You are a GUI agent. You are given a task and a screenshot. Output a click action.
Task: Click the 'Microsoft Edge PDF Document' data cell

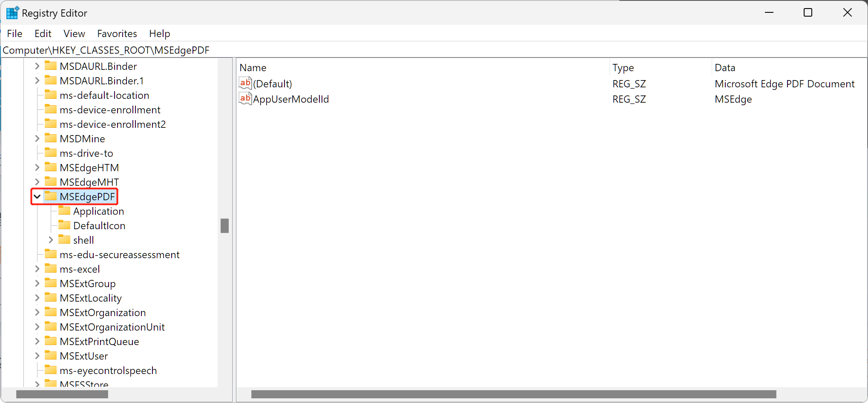point(785,84)
